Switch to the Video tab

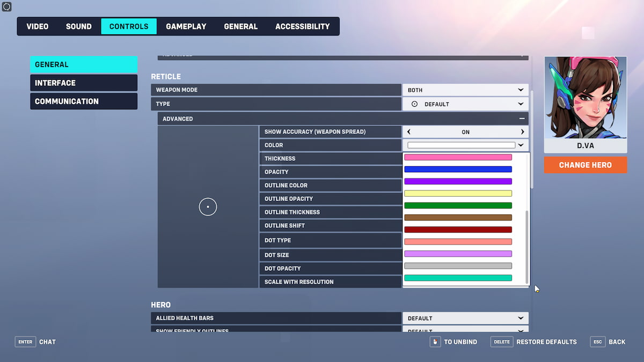click(38, 26)
